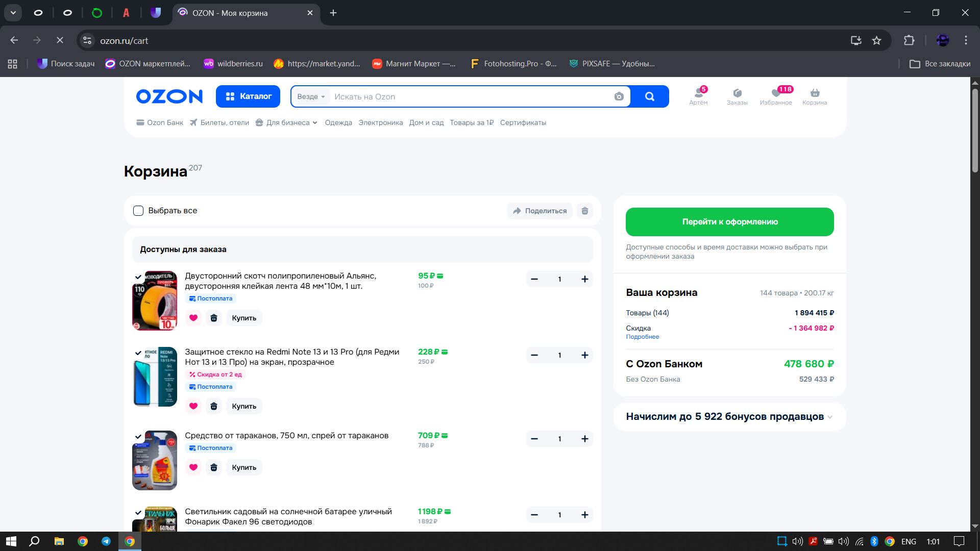Increase the Redmi glass quantity with plus
980x551 pixels.
tap(584, 355)
